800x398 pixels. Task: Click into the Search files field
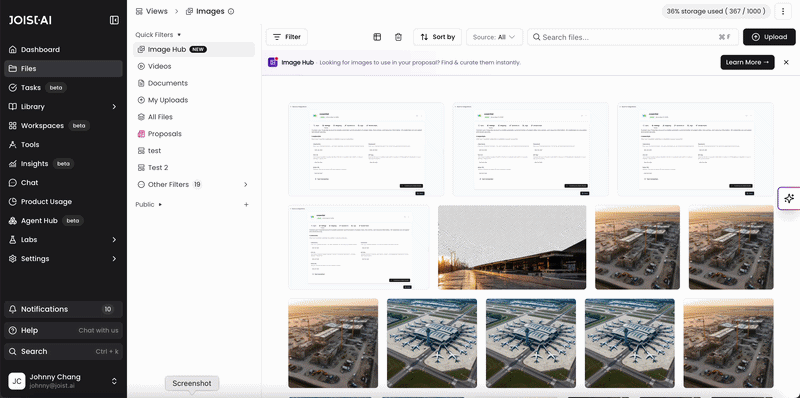pos(633,37)
